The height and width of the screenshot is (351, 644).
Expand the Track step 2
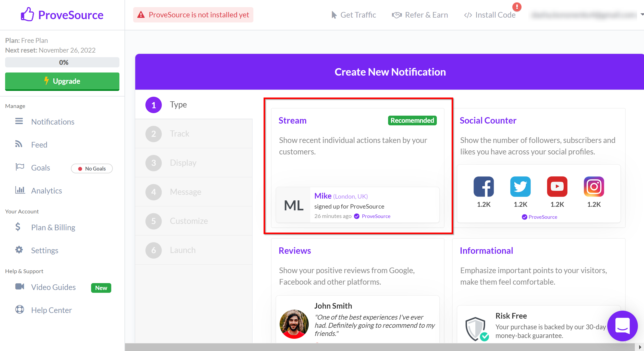click(x=194, y=133)
